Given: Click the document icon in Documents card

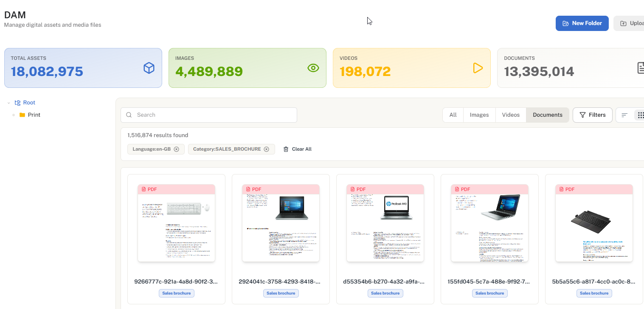Looking at the screenshot, I should tap(640, 68).
